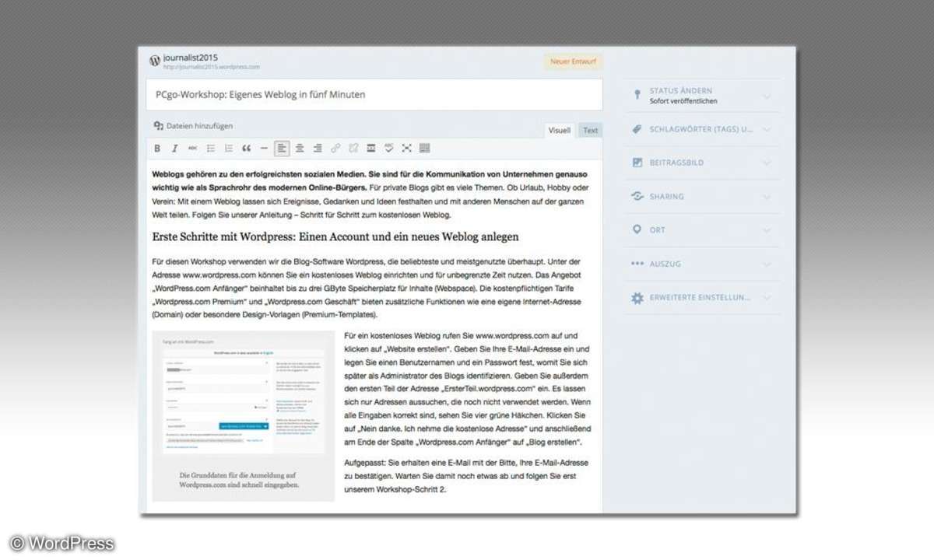Insert a horizontal line
934x560 pixels.
(264, 148)
